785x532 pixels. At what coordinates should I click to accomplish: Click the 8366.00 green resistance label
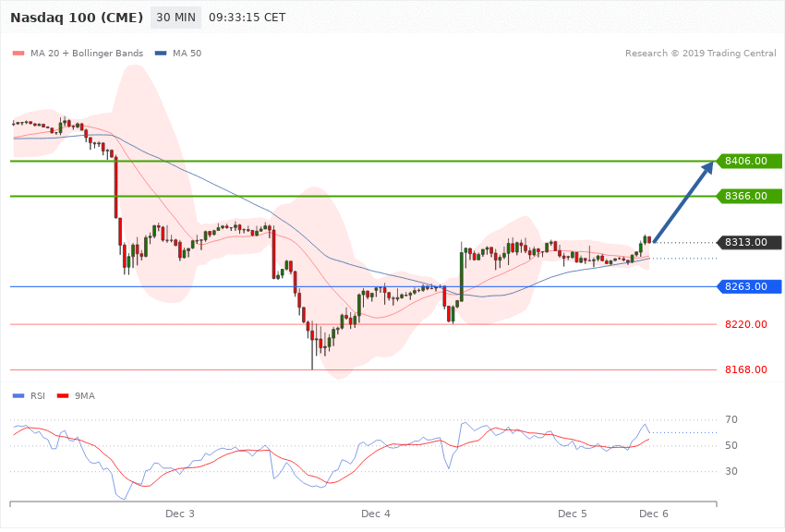tap(748, 196)
